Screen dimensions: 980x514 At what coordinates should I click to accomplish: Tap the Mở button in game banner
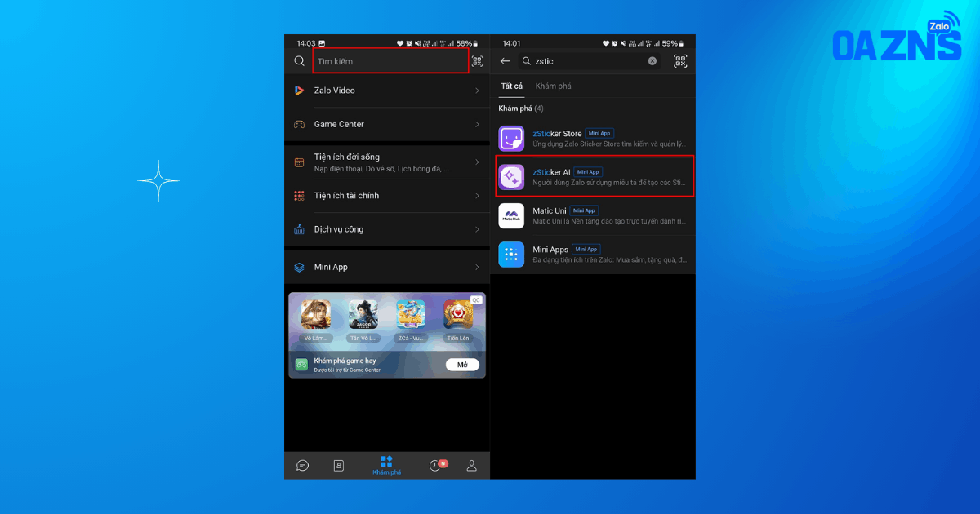pyautogui.click(x=462, y=365)
